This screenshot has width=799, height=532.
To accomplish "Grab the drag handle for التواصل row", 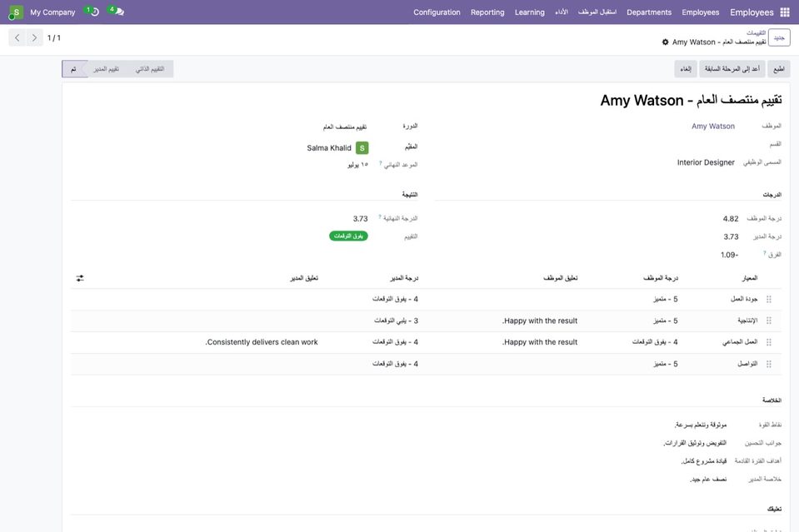I will [x=769, y=364].
